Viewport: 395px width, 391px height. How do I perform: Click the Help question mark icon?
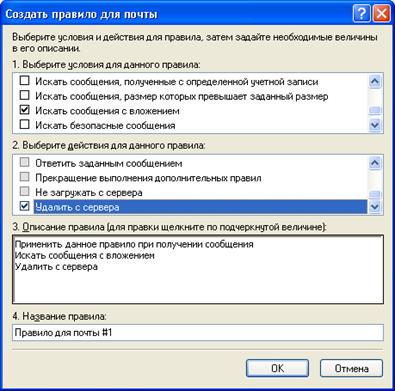click(x=361, y=14)
